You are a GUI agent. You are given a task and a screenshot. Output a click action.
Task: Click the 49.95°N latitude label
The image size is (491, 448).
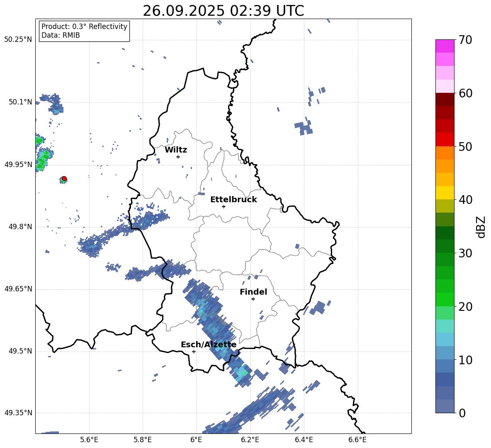click(x=18, y=165)
